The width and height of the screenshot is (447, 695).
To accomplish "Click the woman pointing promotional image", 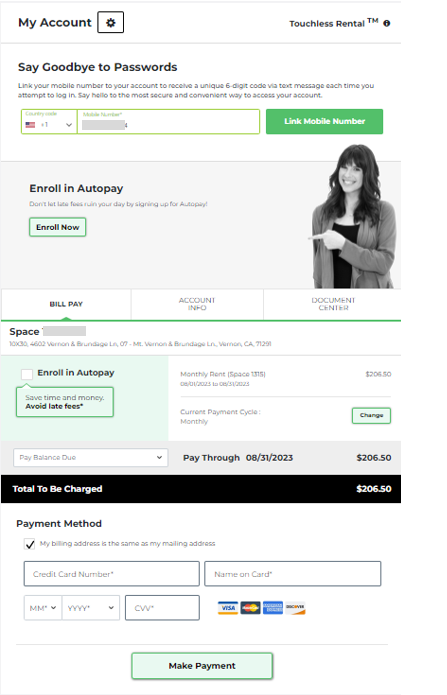I will click(354, 216).
